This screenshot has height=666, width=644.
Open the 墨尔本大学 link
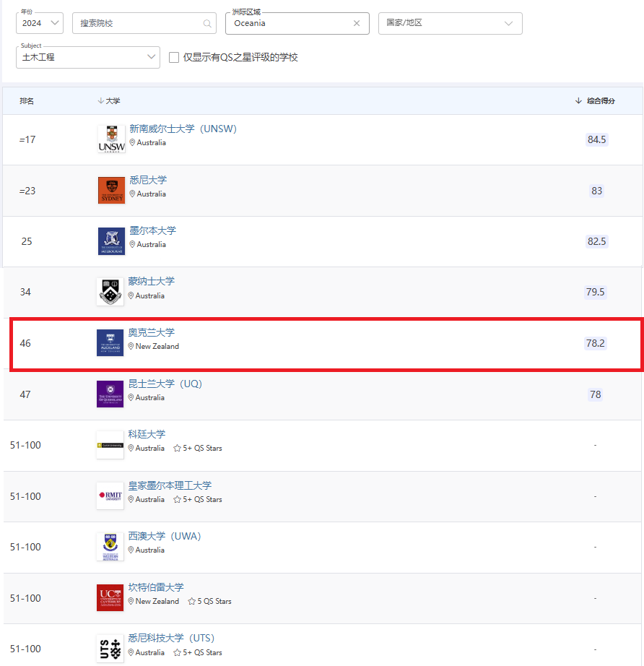(153, 230)
